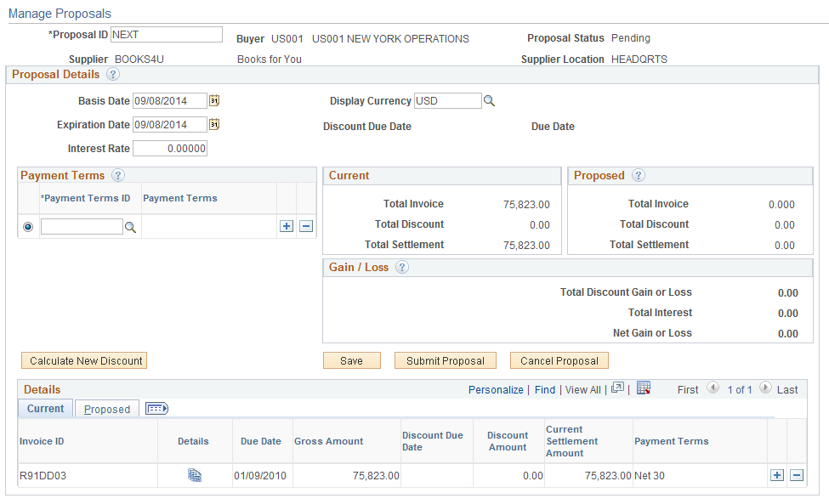This screenshot has width=829, height=504.
Task: Open the Basis Date calendar picker
Action: pos(214,100)
